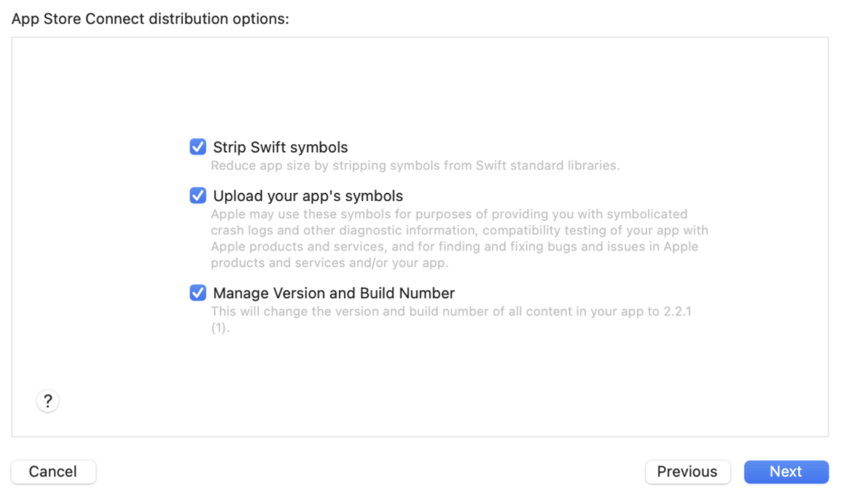Uncheck the Strip Swift symbols checkbox

198,147
